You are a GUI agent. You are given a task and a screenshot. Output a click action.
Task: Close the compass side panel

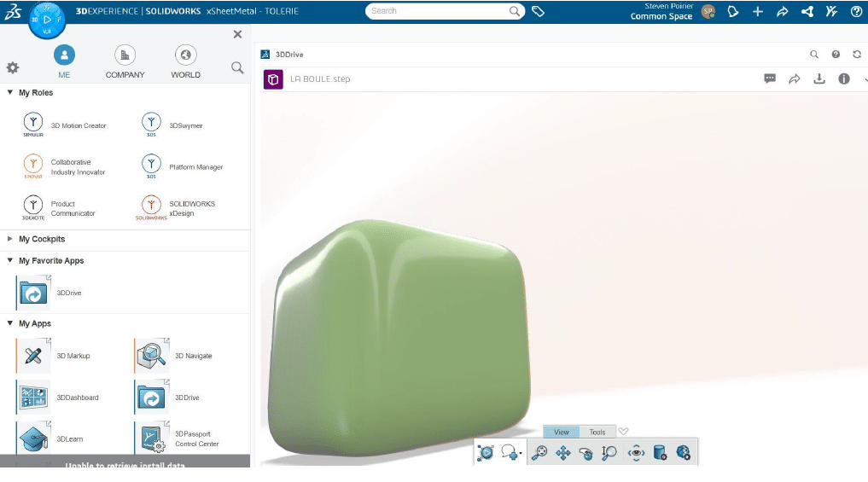coord(237,34)
